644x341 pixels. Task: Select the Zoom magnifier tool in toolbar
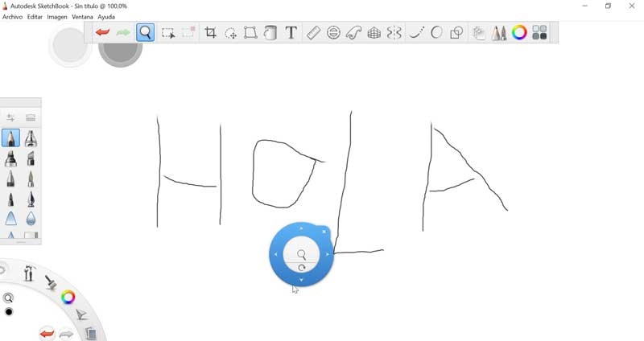coord(146,32)
